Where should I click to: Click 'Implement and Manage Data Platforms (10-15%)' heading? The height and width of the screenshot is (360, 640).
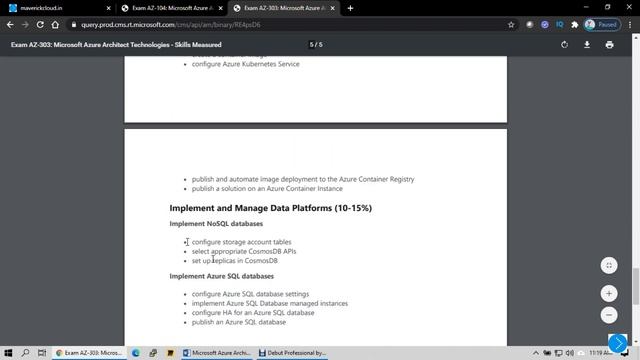271,208
